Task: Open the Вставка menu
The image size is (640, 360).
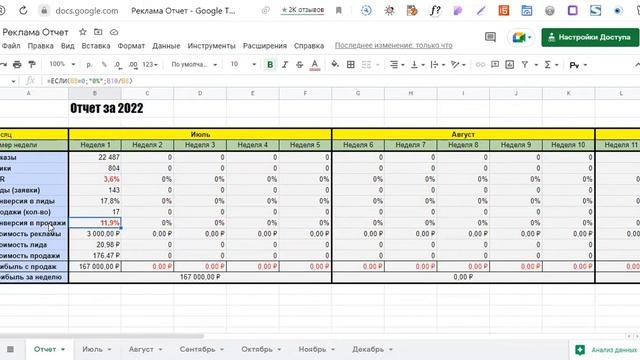Action: coord(96,46)
